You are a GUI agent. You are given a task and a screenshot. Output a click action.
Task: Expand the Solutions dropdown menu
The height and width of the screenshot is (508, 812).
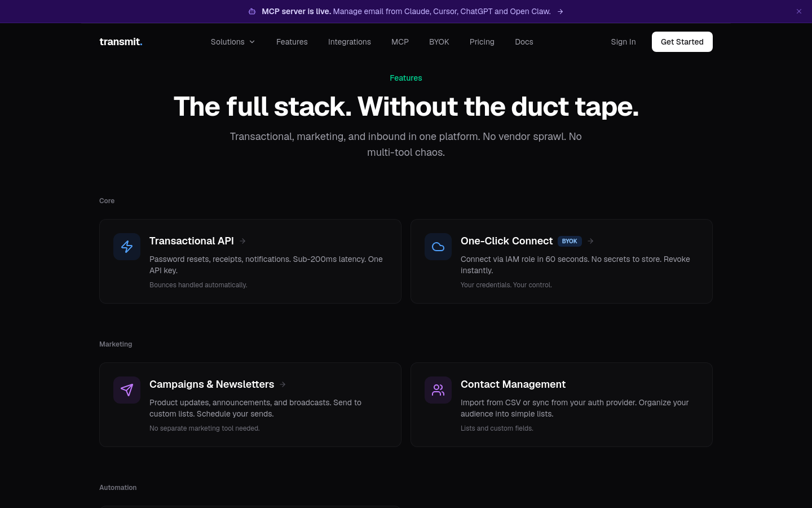pos(233,42)
